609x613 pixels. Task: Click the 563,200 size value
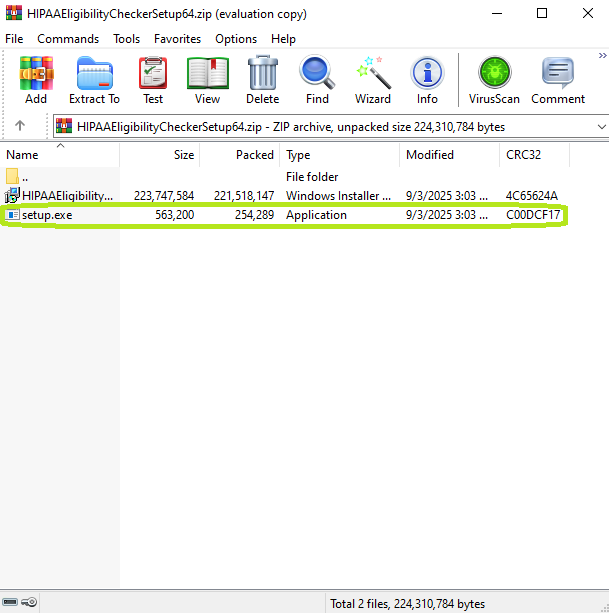[174, 215]
